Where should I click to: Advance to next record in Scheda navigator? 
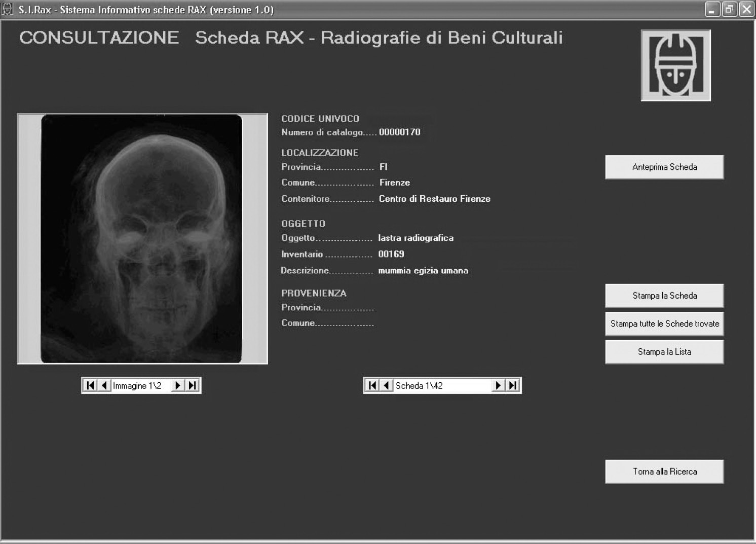click(498, 385)
